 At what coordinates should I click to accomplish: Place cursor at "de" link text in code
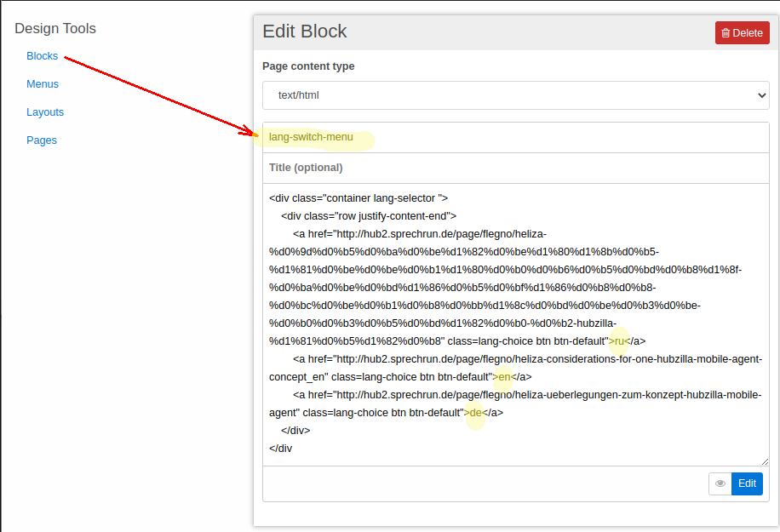click(x=476, y=413)
